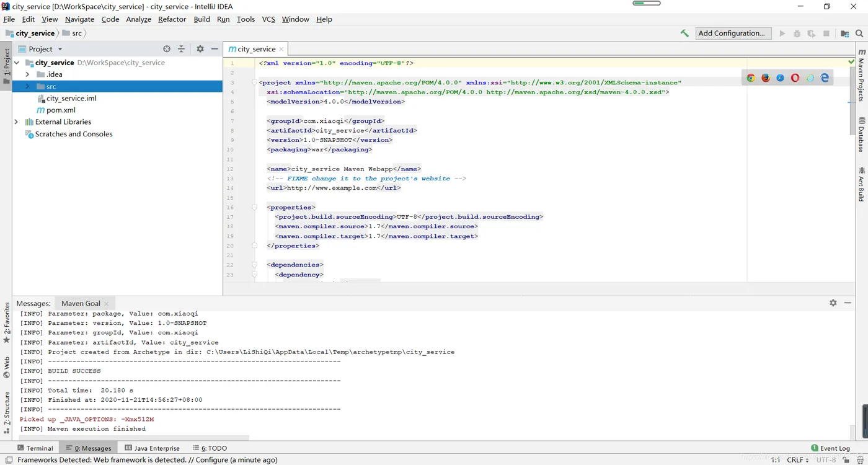Viewport: 868px width, 465px height.
Task: Fold the dependencies block in the gutter
Action: [x=254, y=265]
